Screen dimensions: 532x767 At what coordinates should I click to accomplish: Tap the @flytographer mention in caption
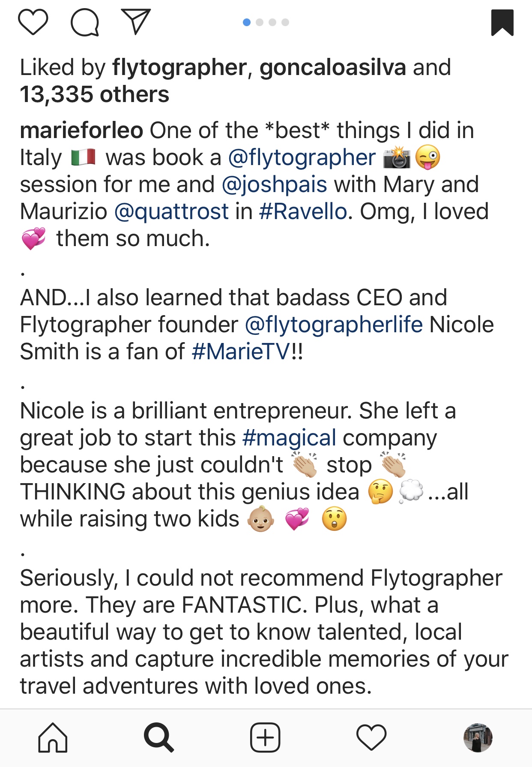click(x=302, y=158)
